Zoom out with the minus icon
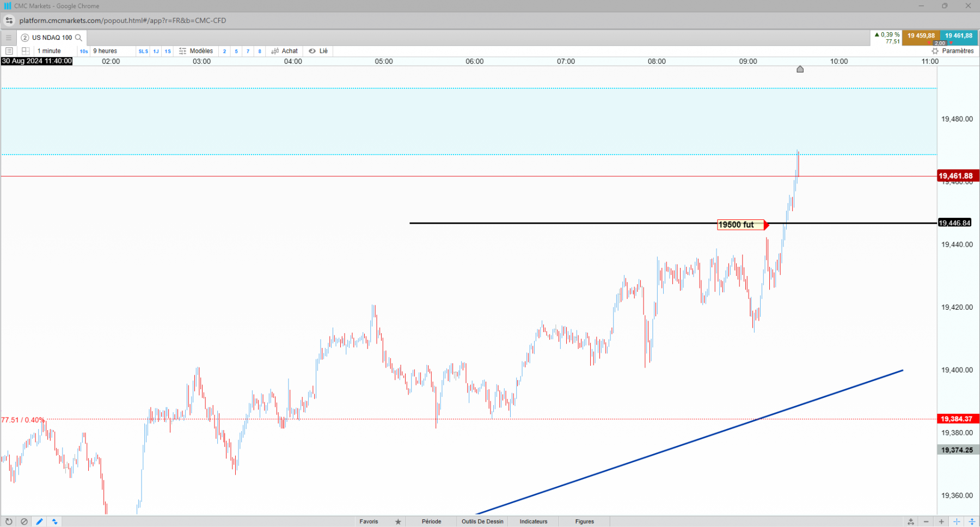 pos(926,522)
